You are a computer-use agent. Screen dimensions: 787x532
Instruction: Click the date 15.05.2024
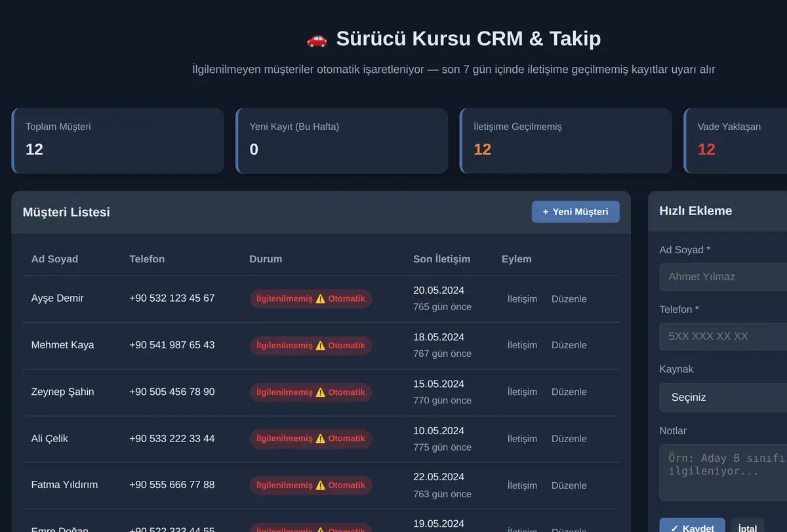439,384
